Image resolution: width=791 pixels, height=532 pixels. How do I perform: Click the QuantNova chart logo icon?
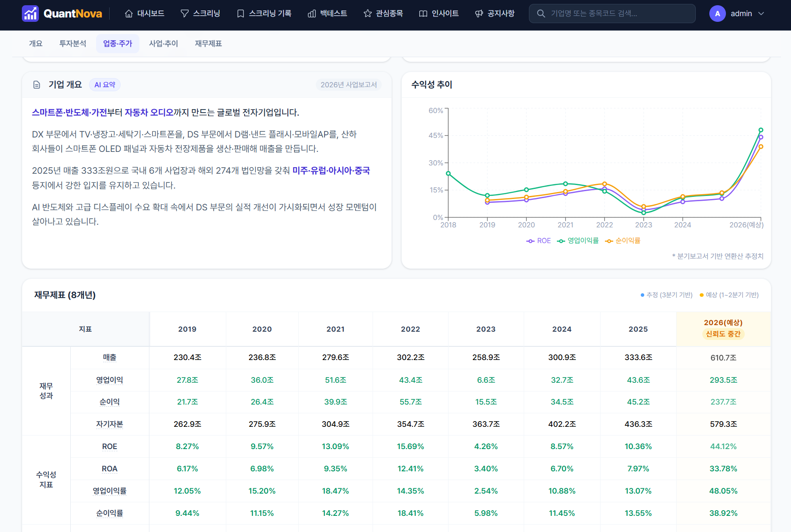30,14
